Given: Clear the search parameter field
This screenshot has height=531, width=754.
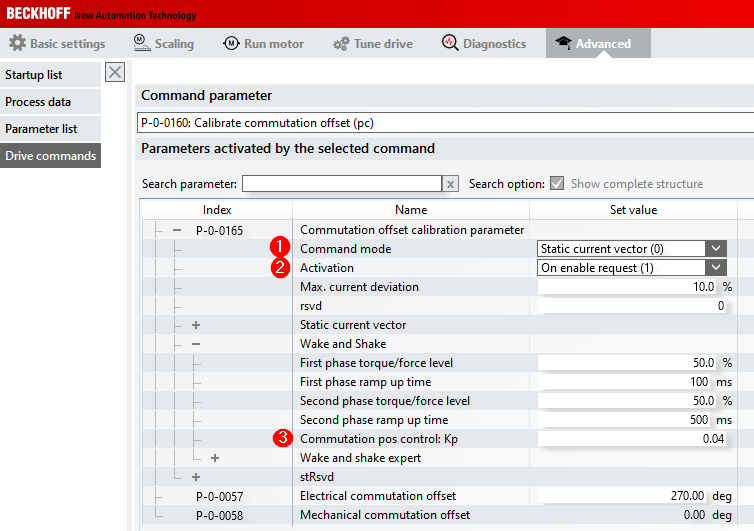Looking at the screenshot, I should click(x=451, y=184).
